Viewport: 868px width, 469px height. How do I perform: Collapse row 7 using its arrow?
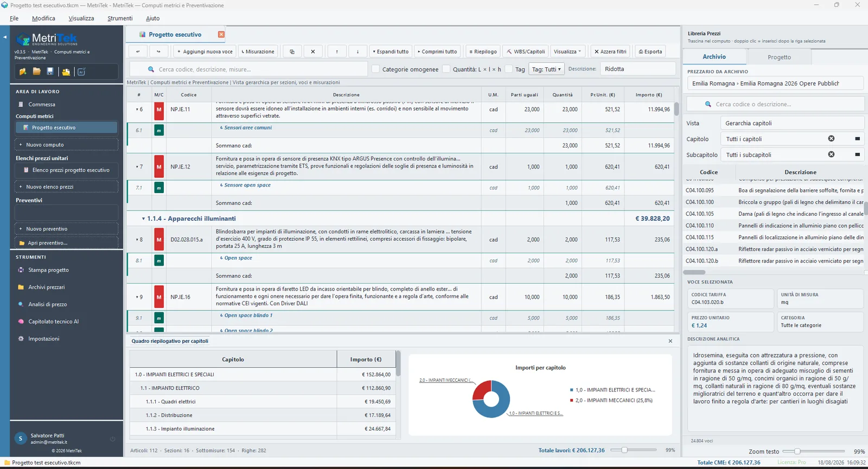pyautogui.click(x=137, y=167)
